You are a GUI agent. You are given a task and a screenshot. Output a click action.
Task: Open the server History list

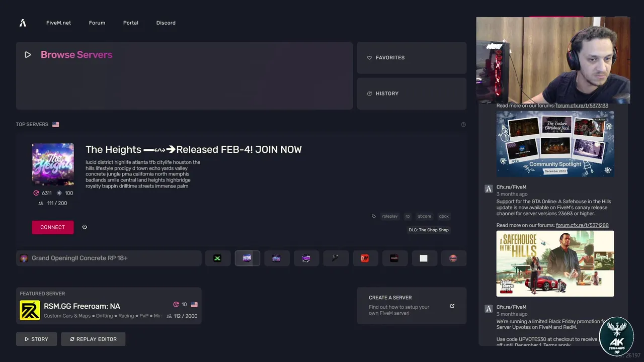(x=412, y=94)
